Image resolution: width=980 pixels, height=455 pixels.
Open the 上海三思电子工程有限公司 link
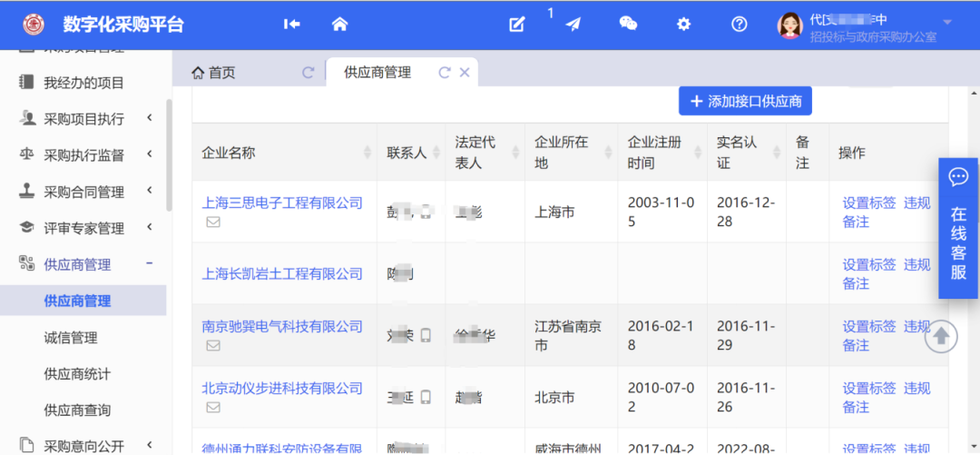tap(281, 203)
